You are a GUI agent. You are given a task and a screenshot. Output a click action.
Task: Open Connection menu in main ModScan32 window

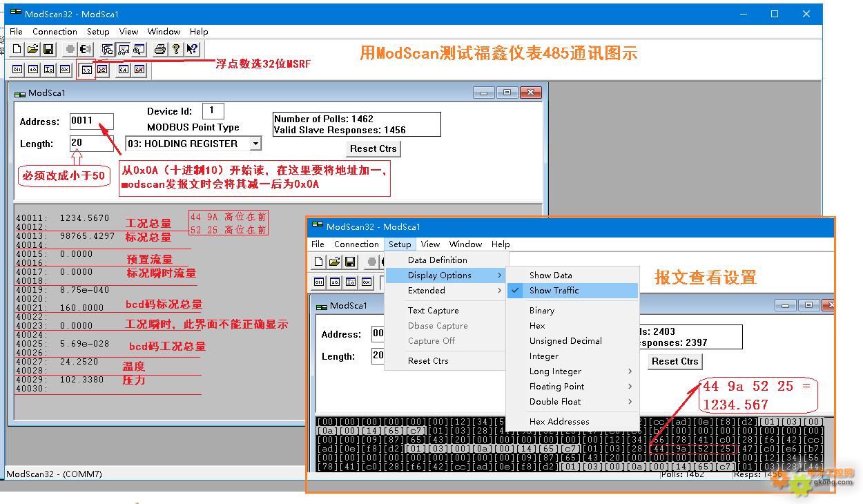(55, 32)
